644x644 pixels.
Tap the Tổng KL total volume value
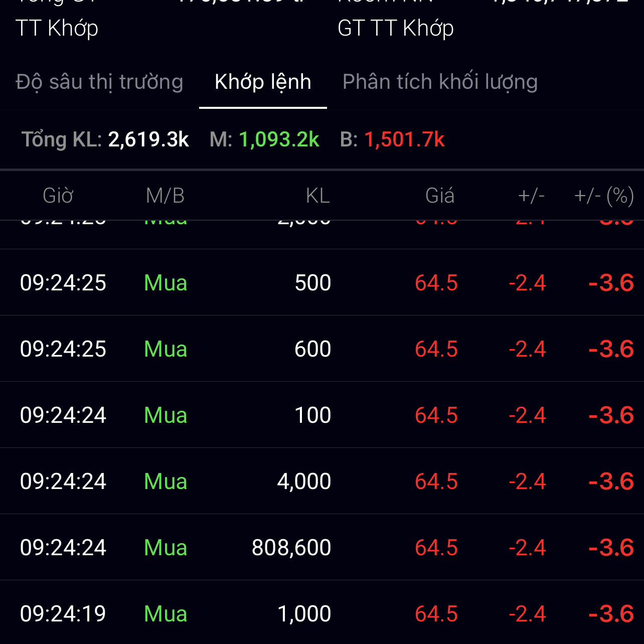pos(148,139)
